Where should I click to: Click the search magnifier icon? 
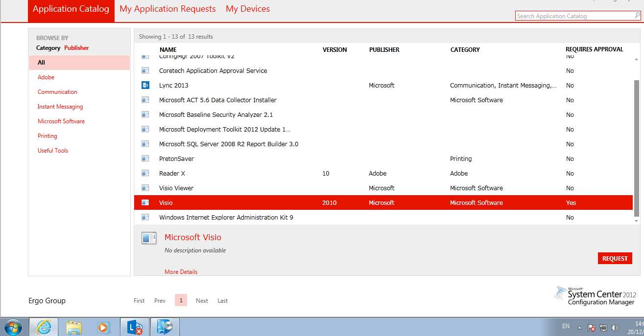(x=637, y=16)
